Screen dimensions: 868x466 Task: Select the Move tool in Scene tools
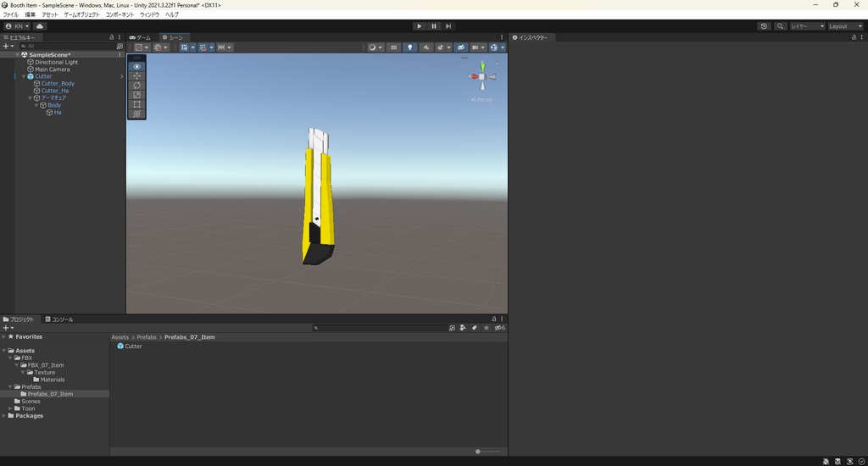(136, 75)
